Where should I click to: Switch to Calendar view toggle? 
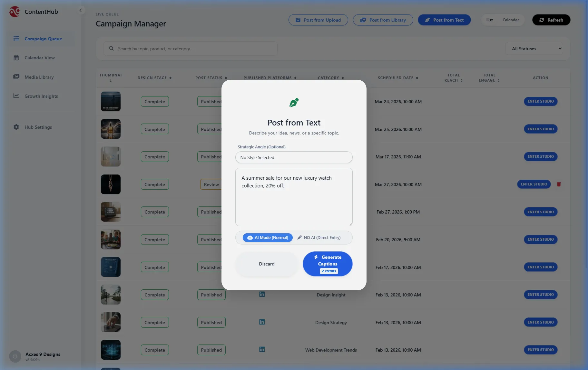tap(511, 20)
